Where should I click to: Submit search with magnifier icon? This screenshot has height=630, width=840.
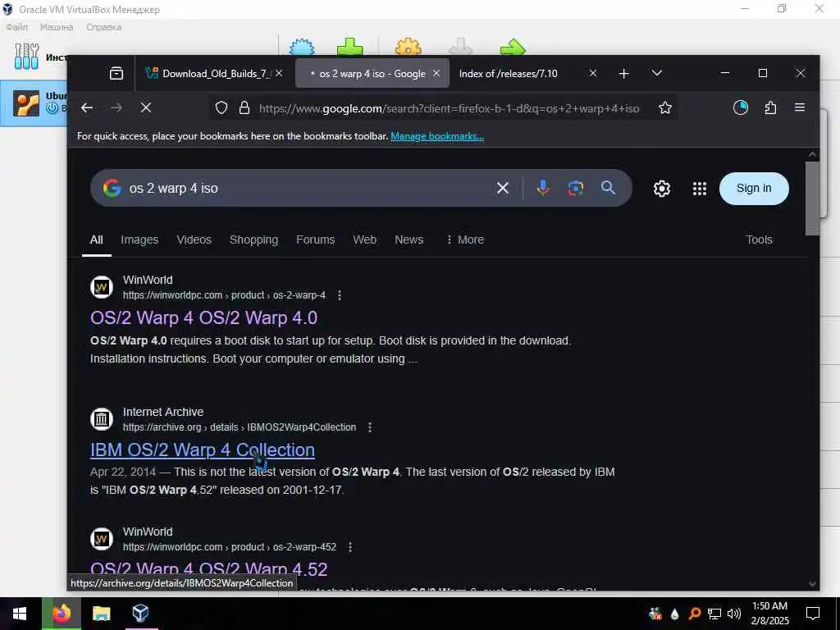pos(608,188)
